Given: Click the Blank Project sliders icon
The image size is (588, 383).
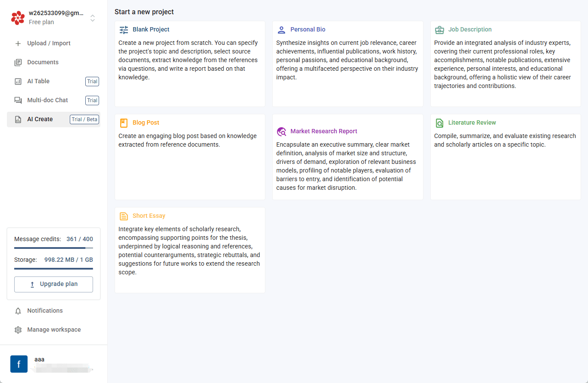Looking at the screenshot, I should pos(124,30).
